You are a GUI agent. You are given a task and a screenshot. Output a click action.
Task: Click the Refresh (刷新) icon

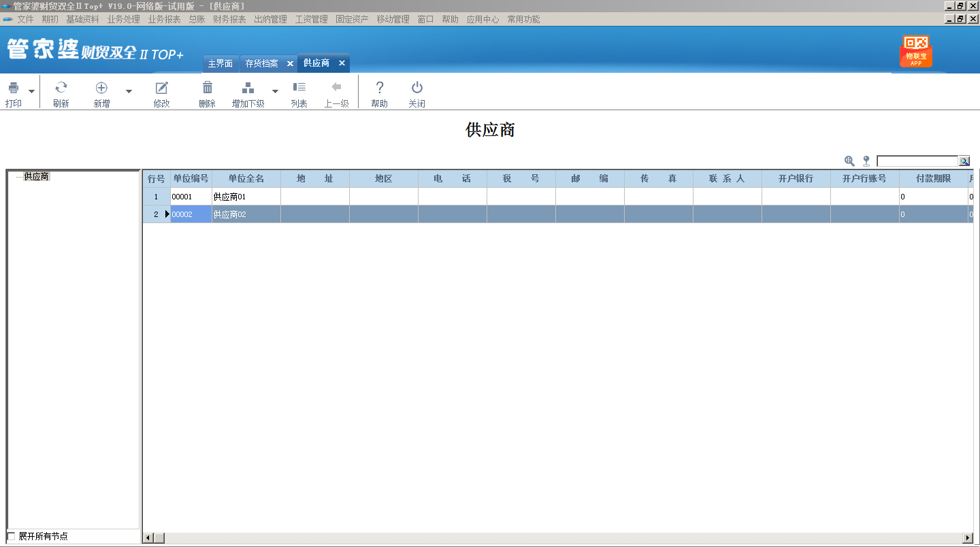pyautogui.click(x=61, y=87)
